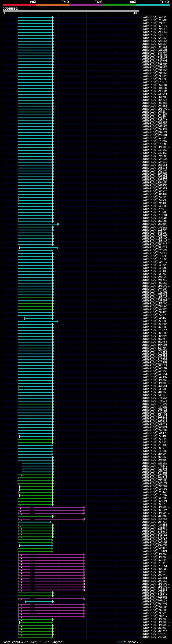Open hit UniRef100_Q6PLR8

[154, 17]
